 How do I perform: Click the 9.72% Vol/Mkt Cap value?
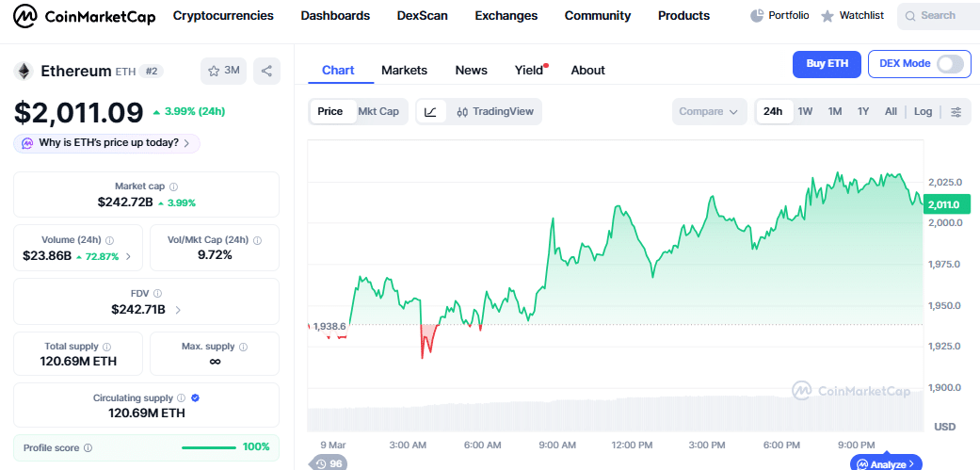pyautogui.click(x=215, y=255)
